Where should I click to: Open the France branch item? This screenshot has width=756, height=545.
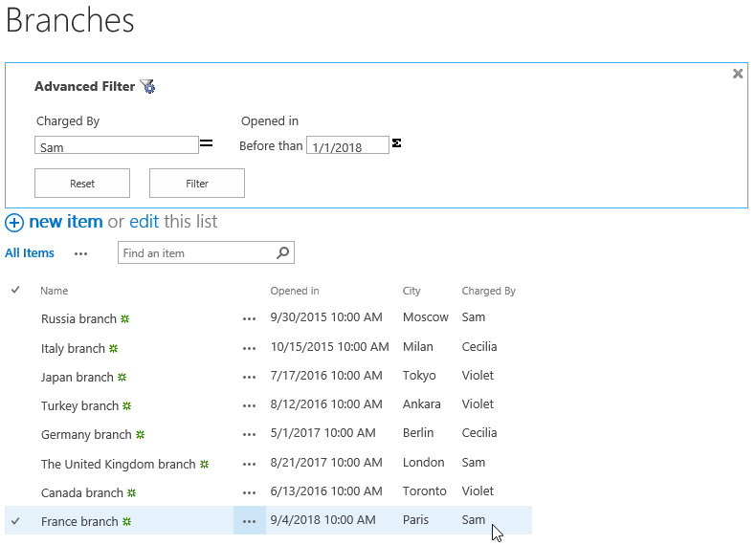tap(79, 521)
